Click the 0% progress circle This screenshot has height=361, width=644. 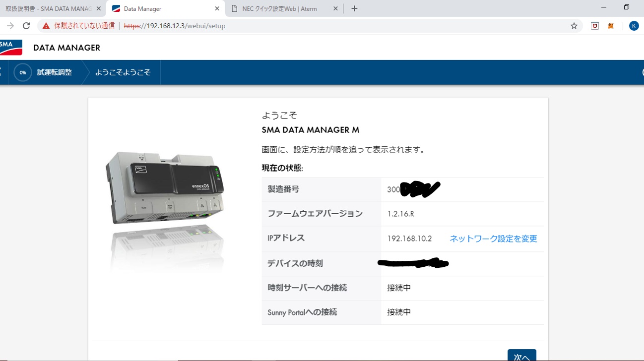coord(23,72)
